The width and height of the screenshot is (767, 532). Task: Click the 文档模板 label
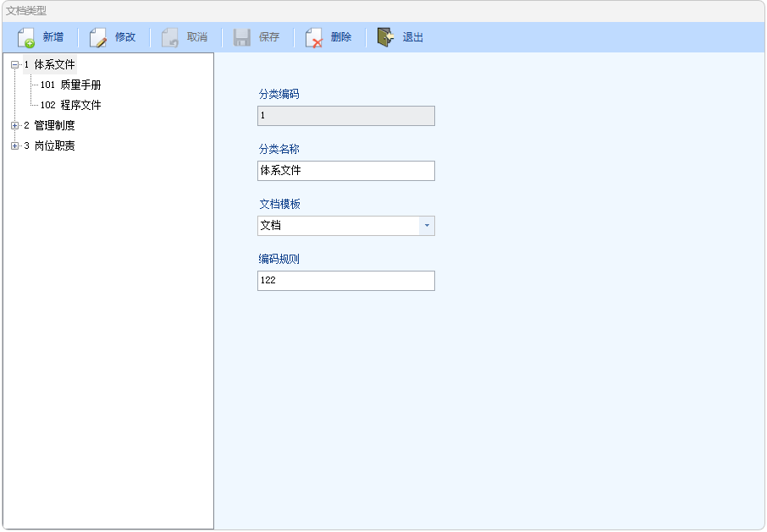pyautogui.click(x=279, y=204)
